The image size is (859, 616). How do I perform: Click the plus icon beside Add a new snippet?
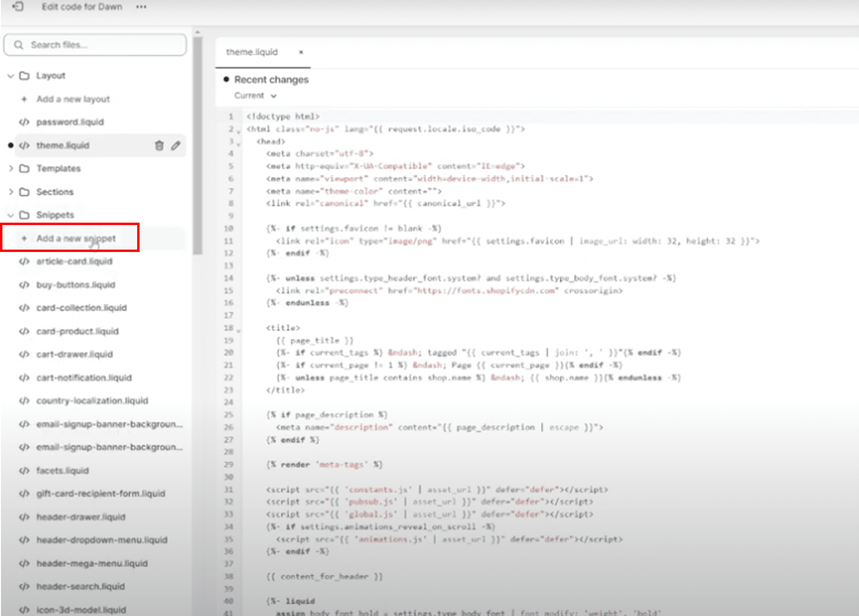pyautogui.click(x=24, y=238)
